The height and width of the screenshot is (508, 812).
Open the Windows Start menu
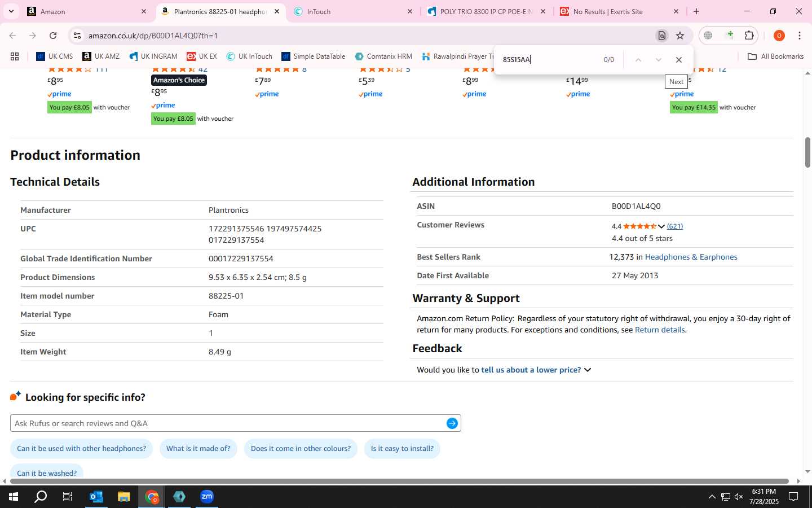[x=14, y=497]
